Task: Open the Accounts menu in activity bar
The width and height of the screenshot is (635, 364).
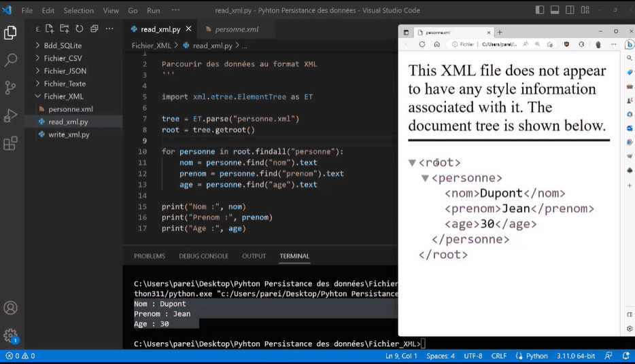Action: point(10,308)
